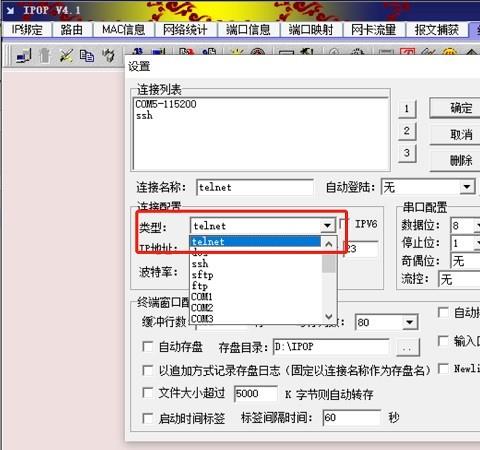This screenshot has height=450, width=480.
Task: Toggle the 自动 checkbox beside the 80 dropdown
Action: [443, 313]
